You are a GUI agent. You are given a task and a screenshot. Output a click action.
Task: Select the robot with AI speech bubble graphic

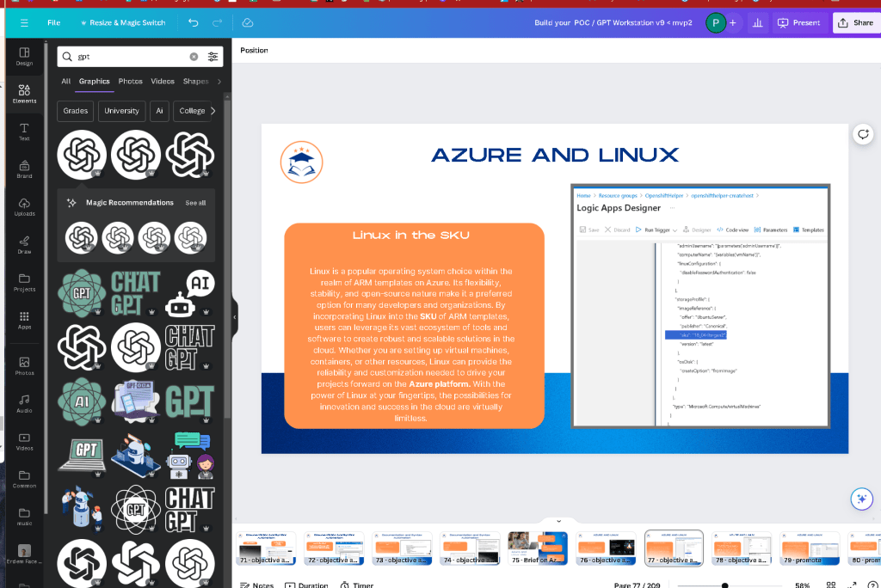190,293
